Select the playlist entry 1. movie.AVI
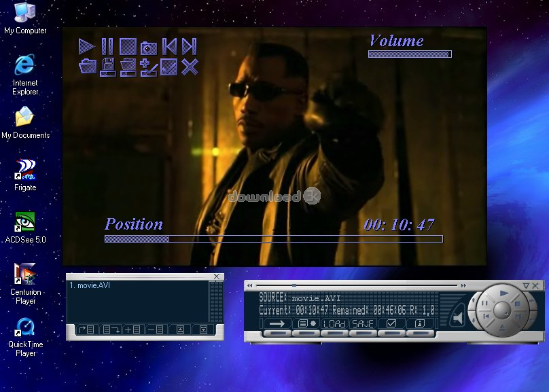The width and height of the screenshot is (549, 392). coord(90,285)
